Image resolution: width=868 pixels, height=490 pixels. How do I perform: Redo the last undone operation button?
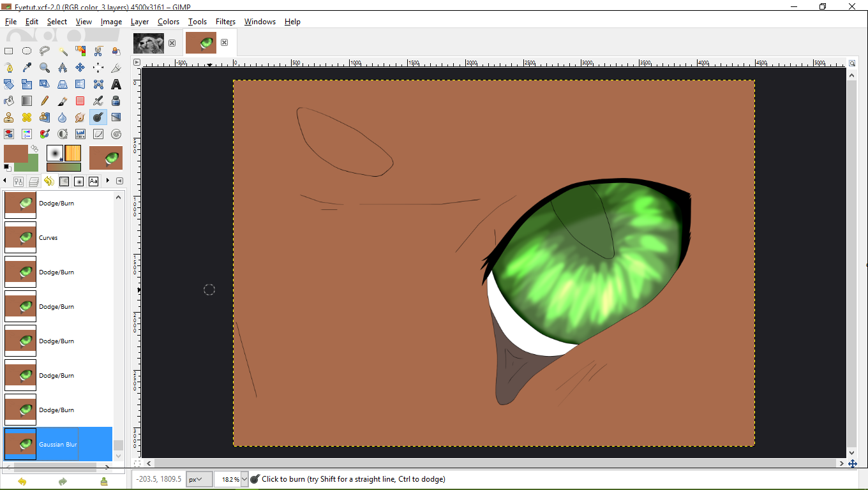(63, 482)
